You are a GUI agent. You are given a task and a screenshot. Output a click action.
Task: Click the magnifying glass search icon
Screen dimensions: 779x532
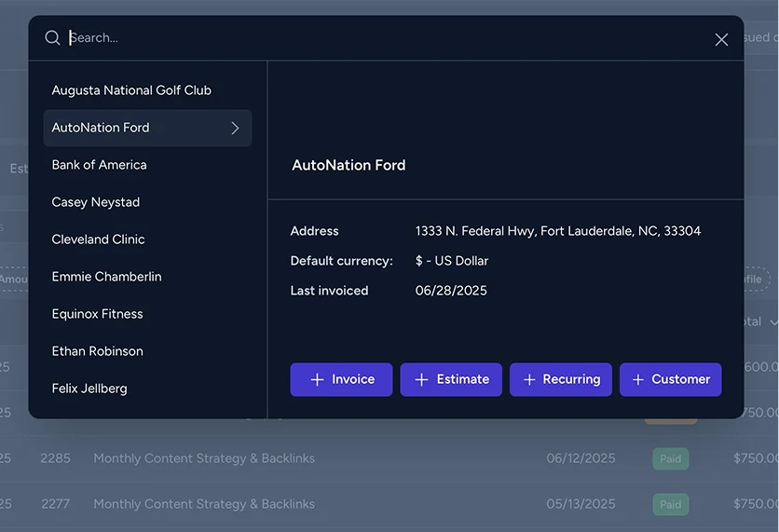point(52,38)
